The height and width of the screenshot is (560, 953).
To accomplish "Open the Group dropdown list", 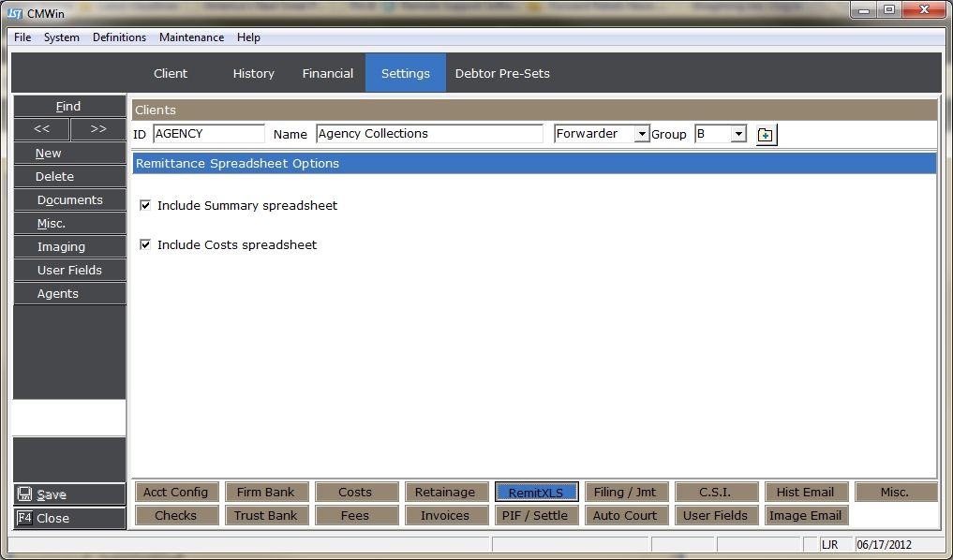I will point(738,134).
